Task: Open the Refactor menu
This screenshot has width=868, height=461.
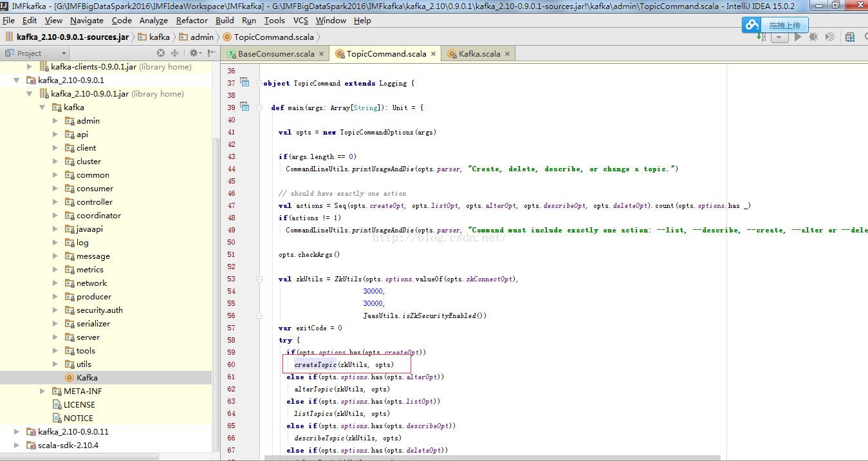Action: (x=192, y=21)
